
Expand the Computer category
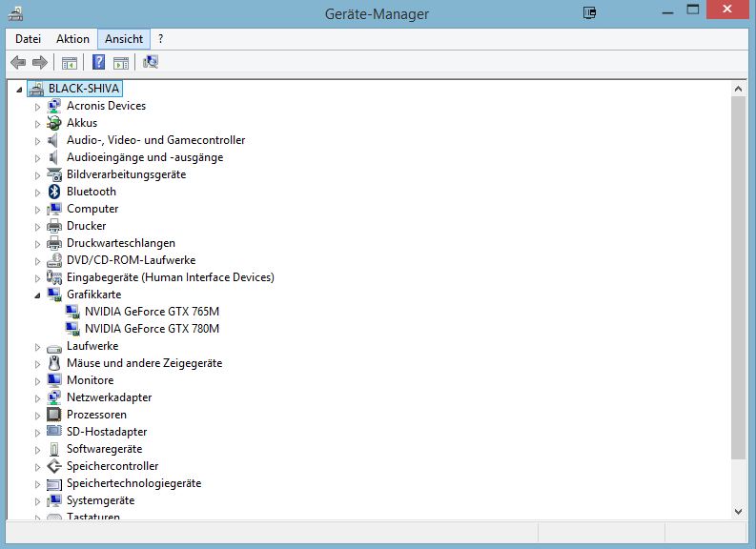37,210
